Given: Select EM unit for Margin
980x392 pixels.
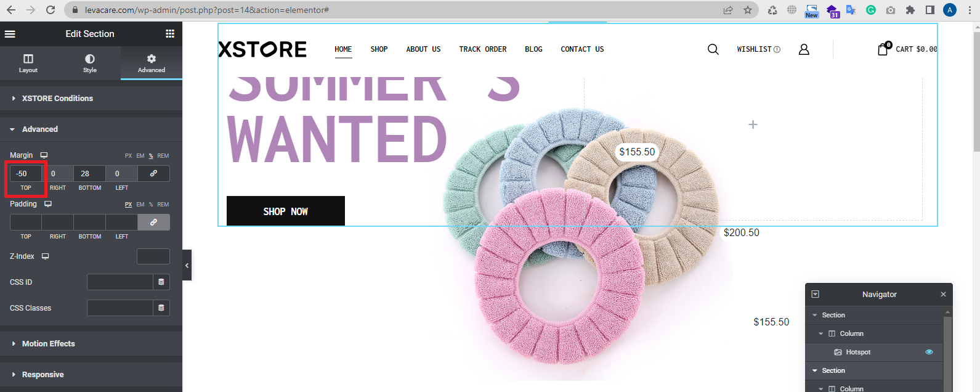Looking at the screenshot, I should click(x=140, y=156).
